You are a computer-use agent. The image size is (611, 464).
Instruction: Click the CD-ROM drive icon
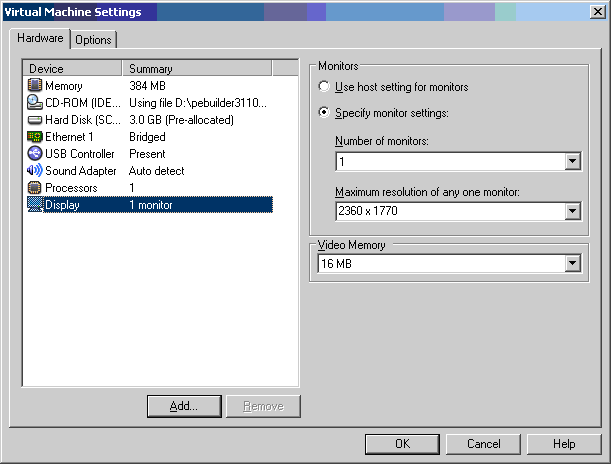[x=35, y=103]
